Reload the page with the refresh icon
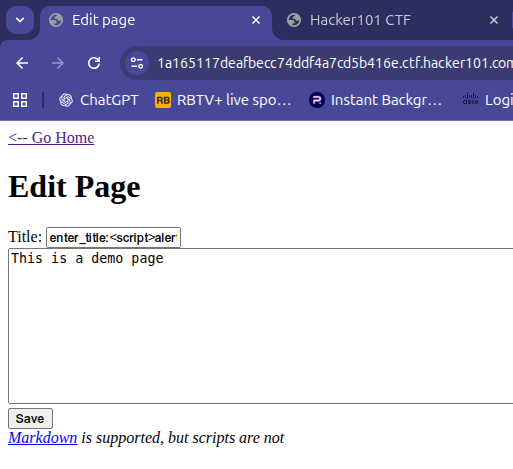 click(x=94, y=63)
